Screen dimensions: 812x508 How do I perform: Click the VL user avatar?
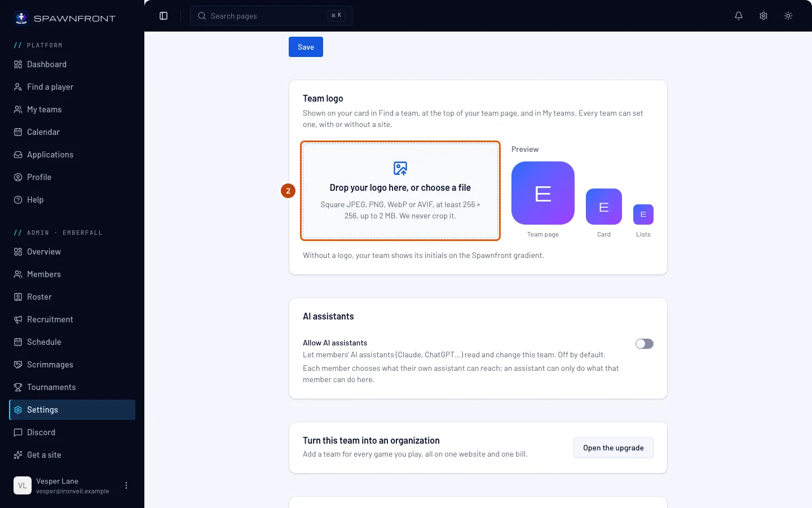[23, 485]
